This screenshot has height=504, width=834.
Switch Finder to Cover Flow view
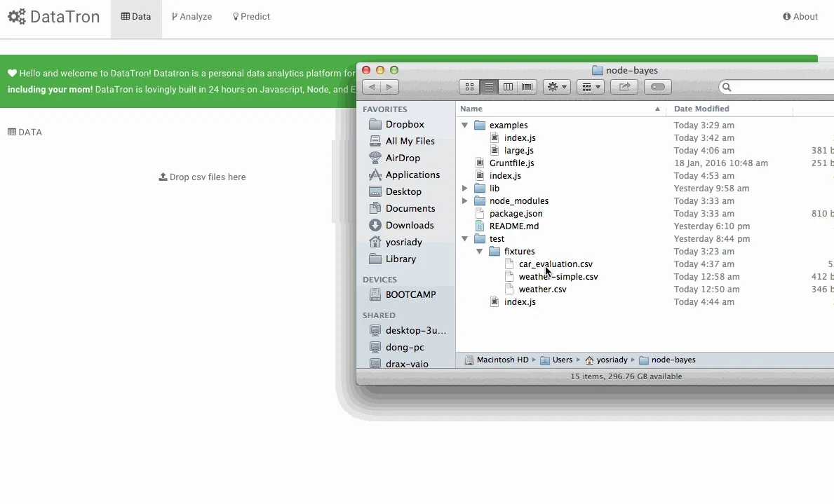[527, 87]
